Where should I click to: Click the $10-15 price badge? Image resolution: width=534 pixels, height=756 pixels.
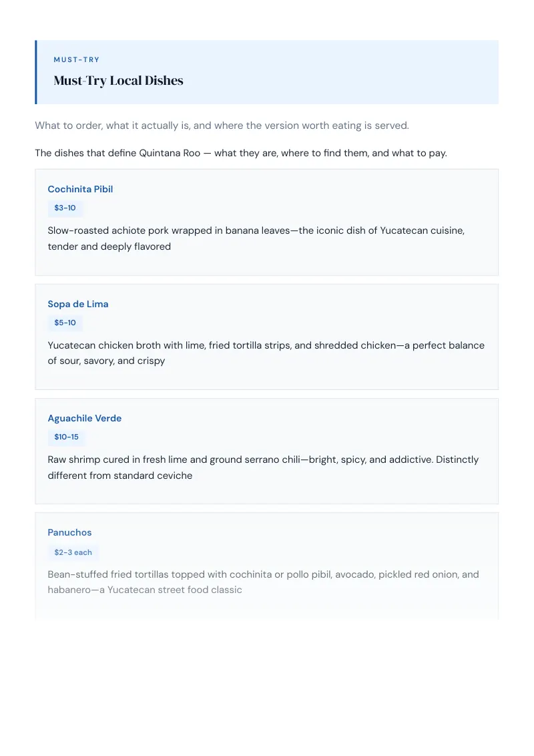pos(67,437)
